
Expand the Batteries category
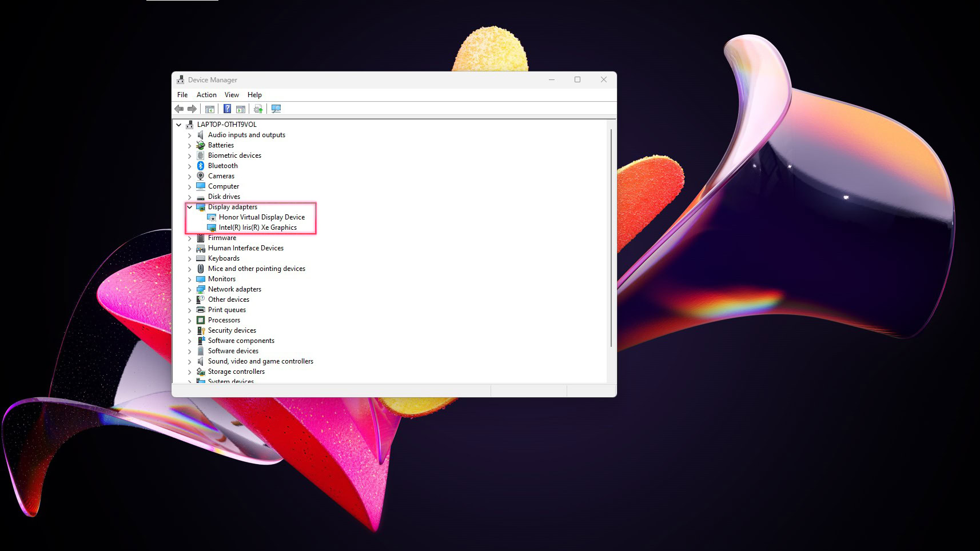click(190, 145)
